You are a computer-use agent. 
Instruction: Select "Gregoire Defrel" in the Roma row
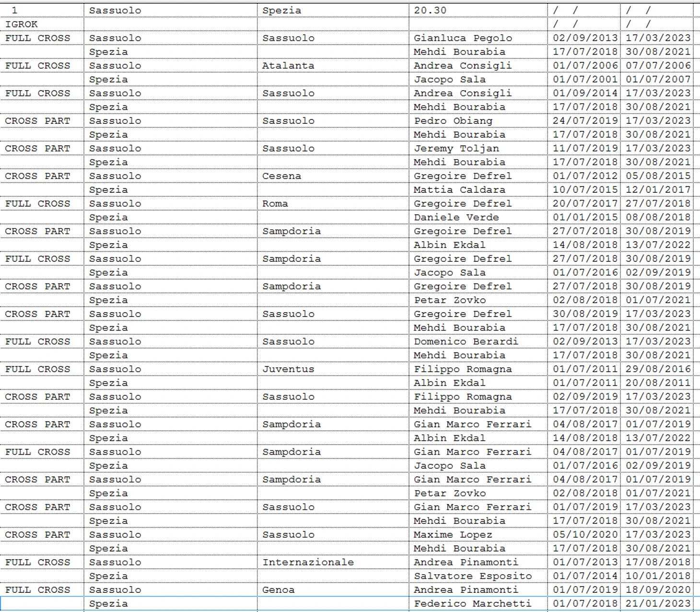tap(463, 203)
